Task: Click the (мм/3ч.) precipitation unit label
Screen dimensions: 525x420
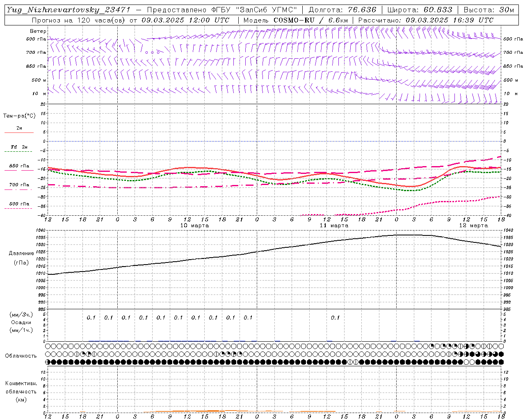Action: click(x=21, y=315)
